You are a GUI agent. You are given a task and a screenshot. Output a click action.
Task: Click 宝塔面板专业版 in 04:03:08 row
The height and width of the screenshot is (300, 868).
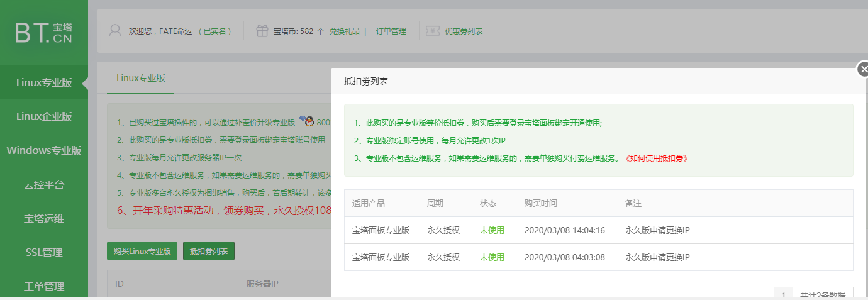pos(381,257)
